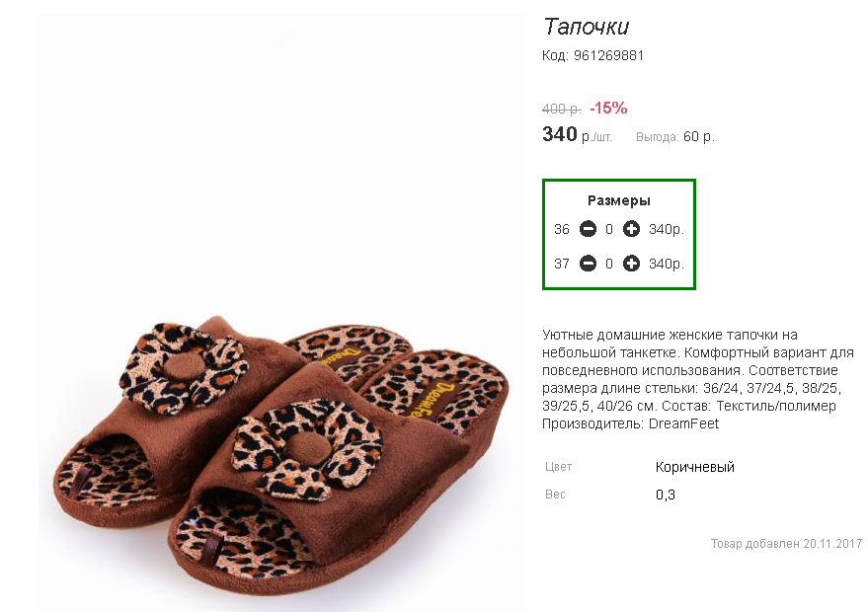The image size is (868, 612).
Task: Click minus icon for size 36
Action: pyautogui.click(x=588, y=229)
